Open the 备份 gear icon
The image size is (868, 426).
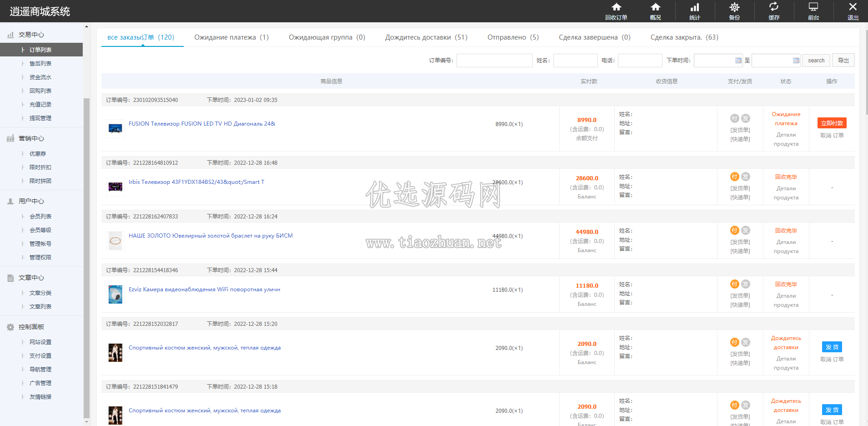click(734, 7)
